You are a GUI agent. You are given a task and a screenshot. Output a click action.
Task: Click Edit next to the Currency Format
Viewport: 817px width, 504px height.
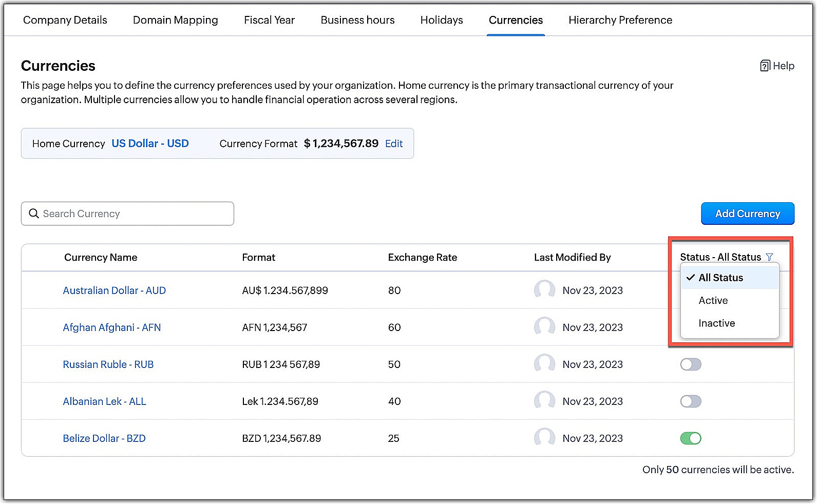pos(394,144)
